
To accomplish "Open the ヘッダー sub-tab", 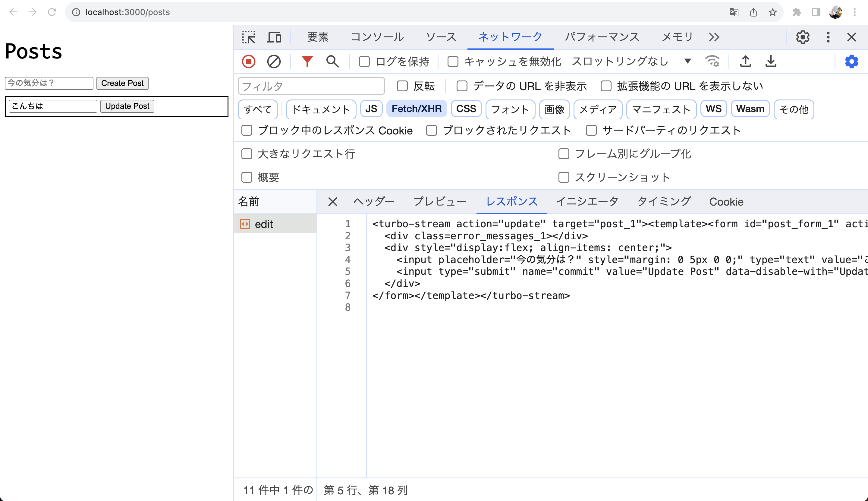I will click(374, 202).
